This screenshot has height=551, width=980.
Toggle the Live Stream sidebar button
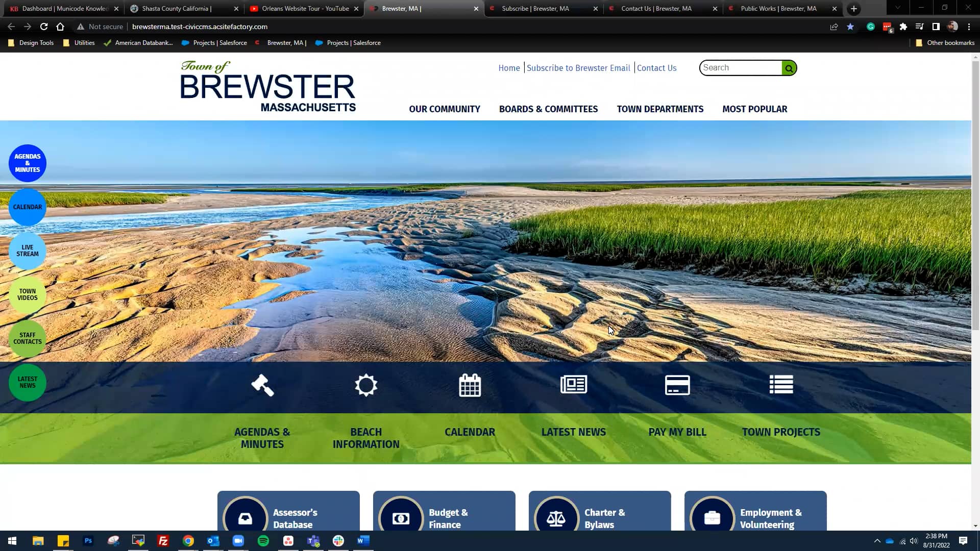[28, 251]
